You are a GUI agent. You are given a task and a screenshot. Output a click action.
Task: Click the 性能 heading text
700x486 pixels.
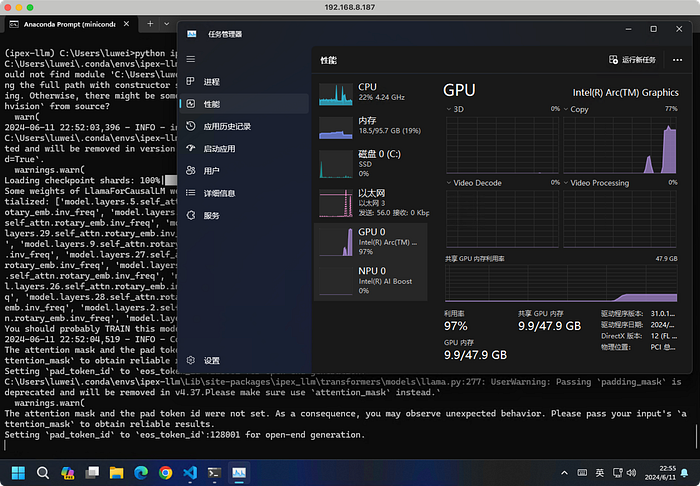[329, 60]
